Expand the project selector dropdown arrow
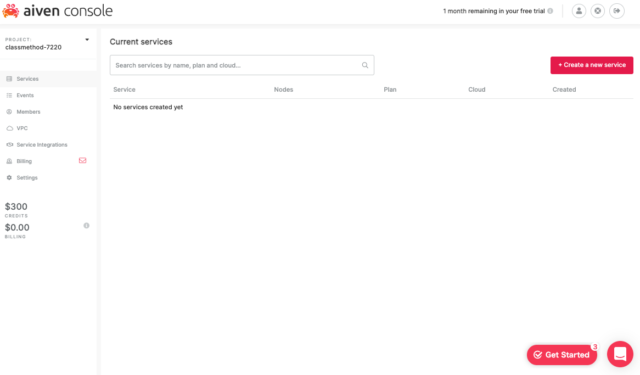 click(87, 40)
